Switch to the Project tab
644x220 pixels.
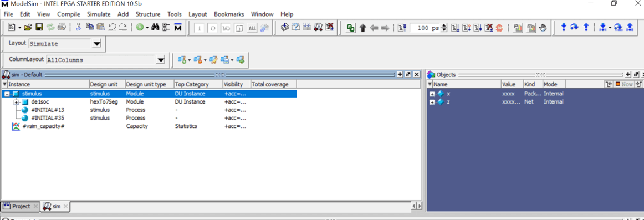[x=20, y=206]
